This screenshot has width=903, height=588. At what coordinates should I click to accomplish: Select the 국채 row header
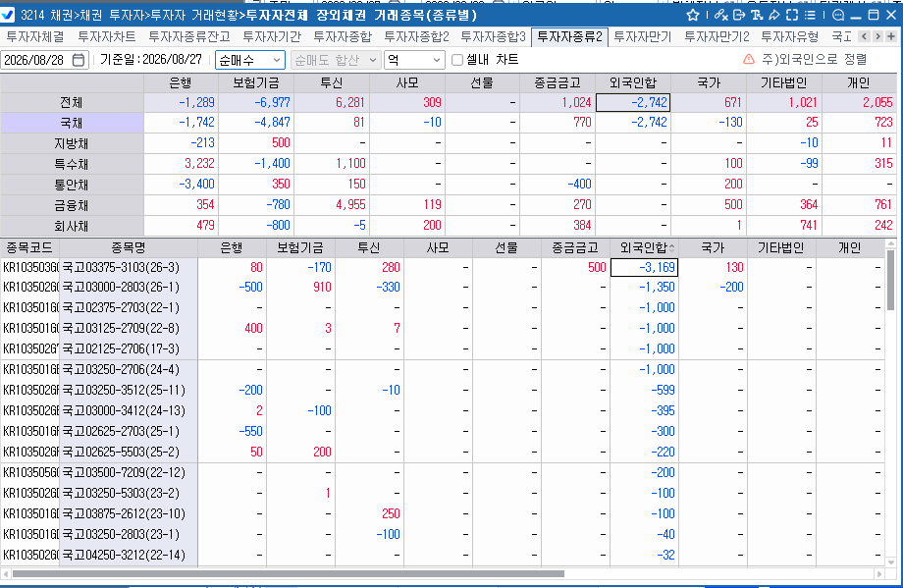(x=72, y=123)
